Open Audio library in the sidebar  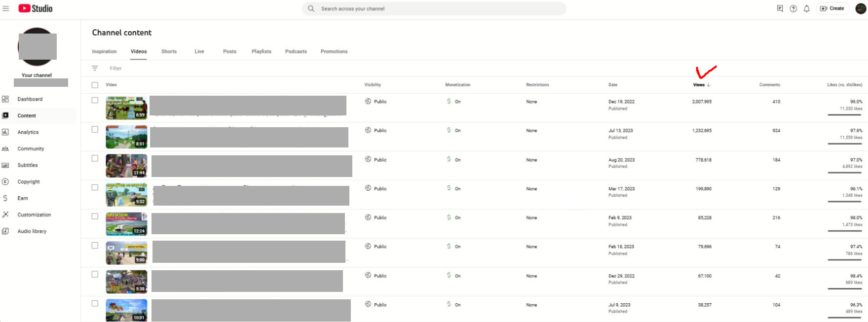[32, 231]
